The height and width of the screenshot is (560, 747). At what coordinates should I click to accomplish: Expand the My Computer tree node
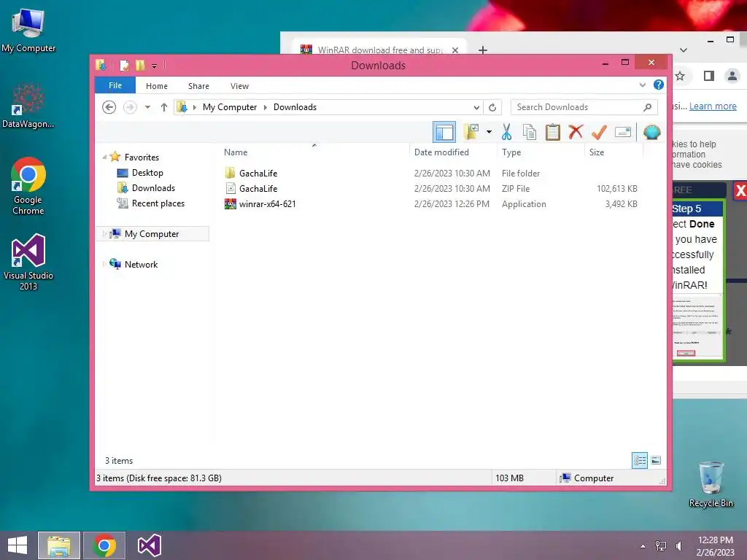(104, 234)
